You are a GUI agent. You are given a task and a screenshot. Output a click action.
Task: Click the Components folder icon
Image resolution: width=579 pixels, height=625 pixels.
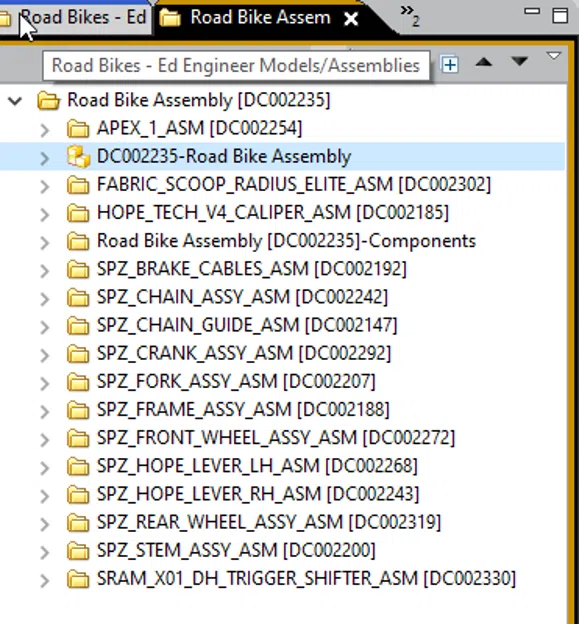click(x=78, y=241)
